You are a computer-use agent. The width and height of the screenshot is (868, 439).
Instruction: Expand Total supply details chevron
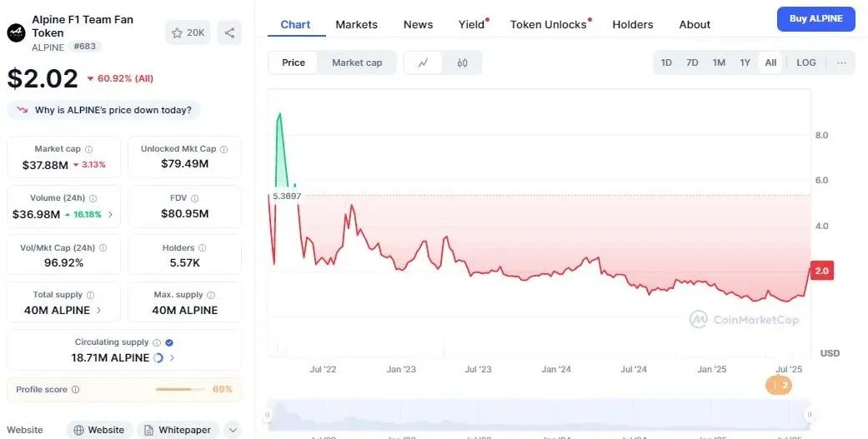[x=98, y=310]
